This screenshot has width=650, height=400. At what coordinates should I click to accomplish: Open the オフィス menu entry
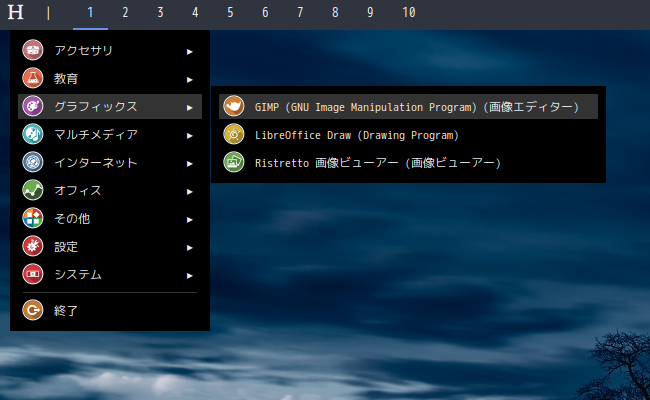pos(110,190)
